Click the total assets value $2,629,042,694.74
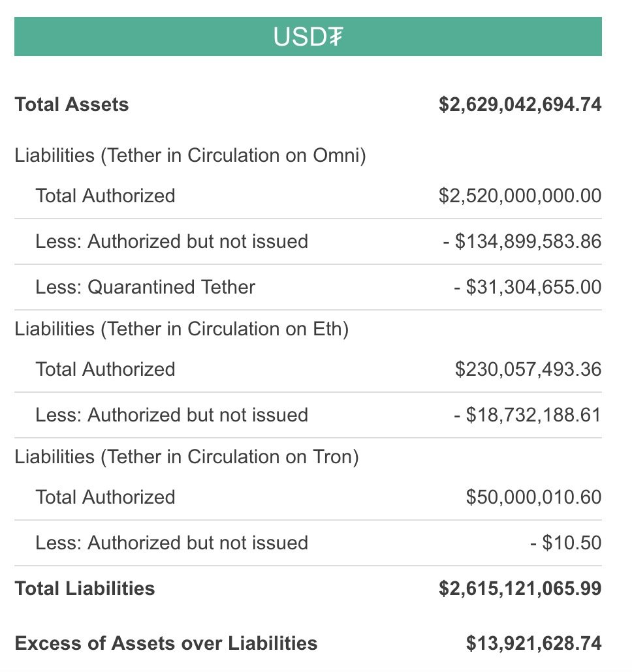Image resolution: width=632 pixels, height=672 pixels. coord(520,104)
